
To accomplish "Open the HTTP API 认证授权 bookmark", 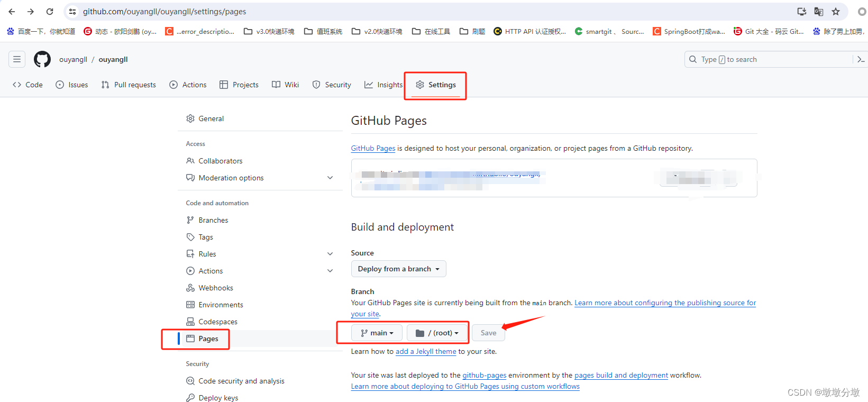I will point(529,31).
